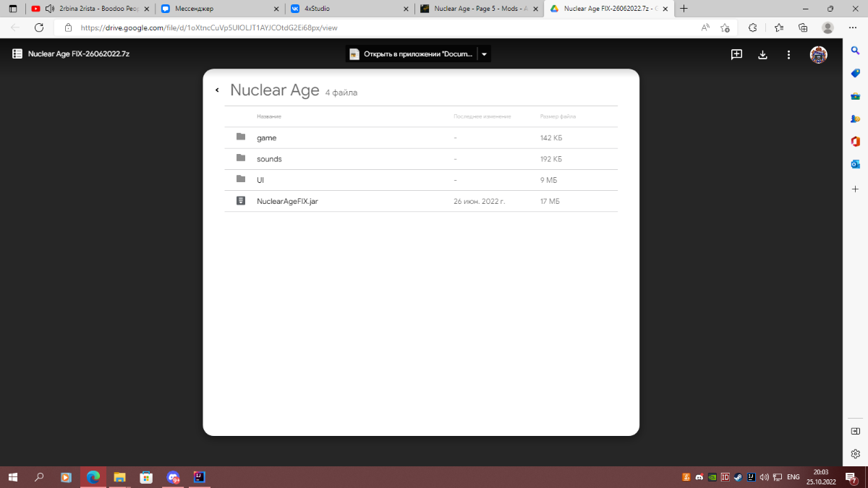
Task: Click the NuclearAgeFIX.jar file icon
Action: (241, 200)
